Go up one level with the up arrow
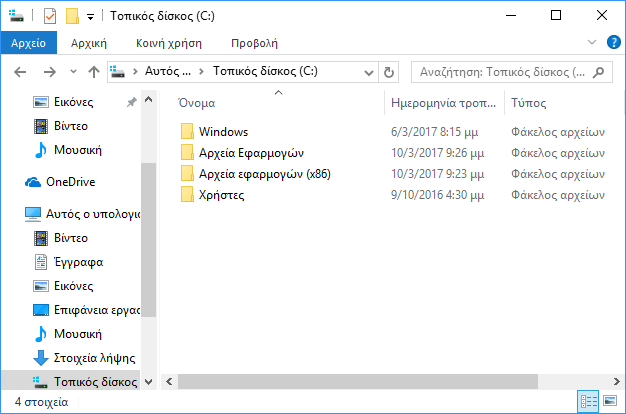Viewport: 626px width, 414px height. (94, 72)
